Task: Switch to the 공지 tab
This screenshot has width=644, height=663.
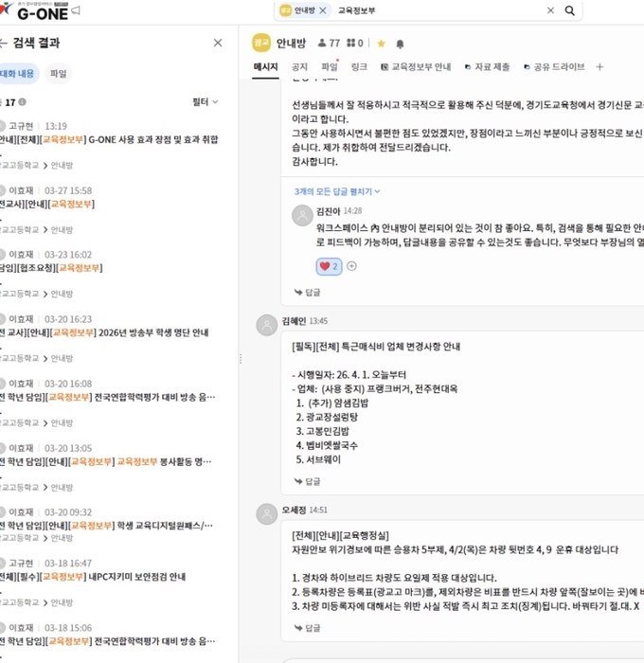Action: (x=299, y=67)
